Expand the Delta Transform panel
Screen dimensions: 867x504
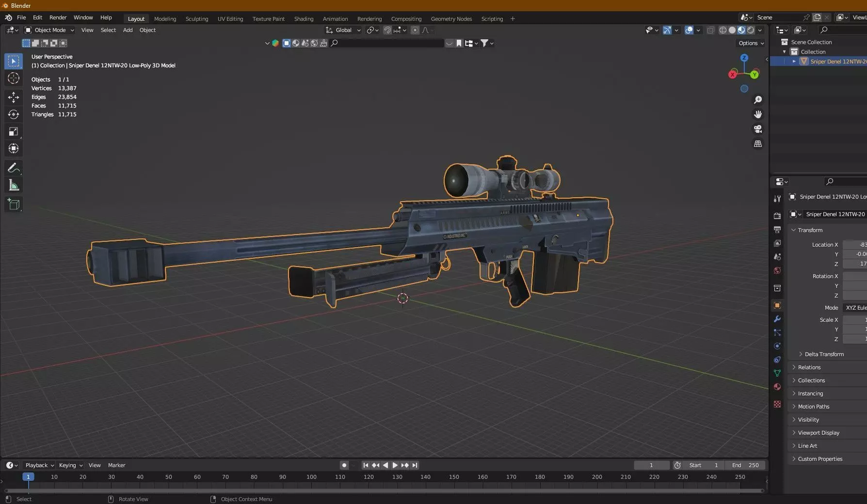tap(824, 354)
